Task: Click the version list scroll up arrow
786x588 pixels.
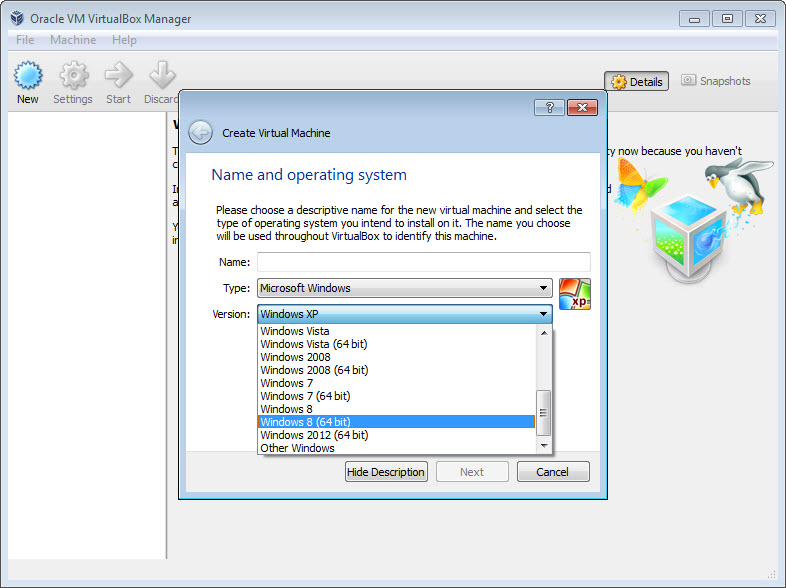Action: tap(544, 332)
